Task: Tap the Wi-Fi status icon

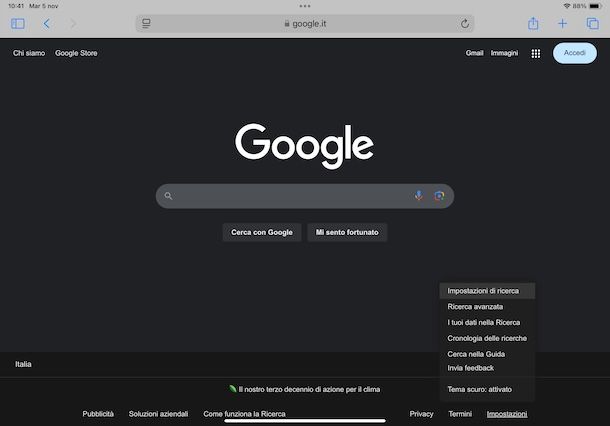Action: (x=567, y=6)
